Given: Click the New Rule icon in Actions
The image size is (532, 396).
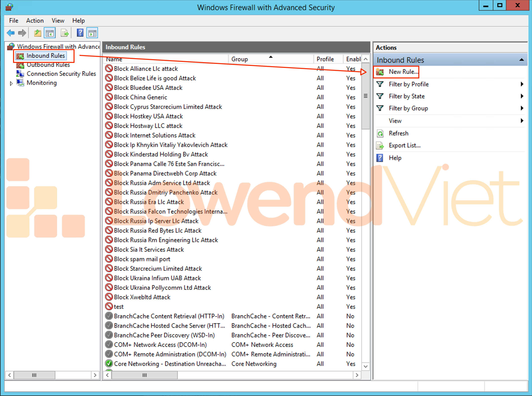Looking at the screenshot, I should click(380, 72).
